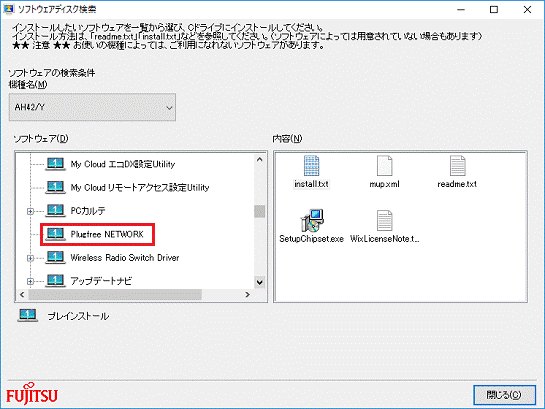Image resolution: width=545 pixels, height=409 pixels.
Task: Click the install.txt file icon
Action: tap(311, 166)
